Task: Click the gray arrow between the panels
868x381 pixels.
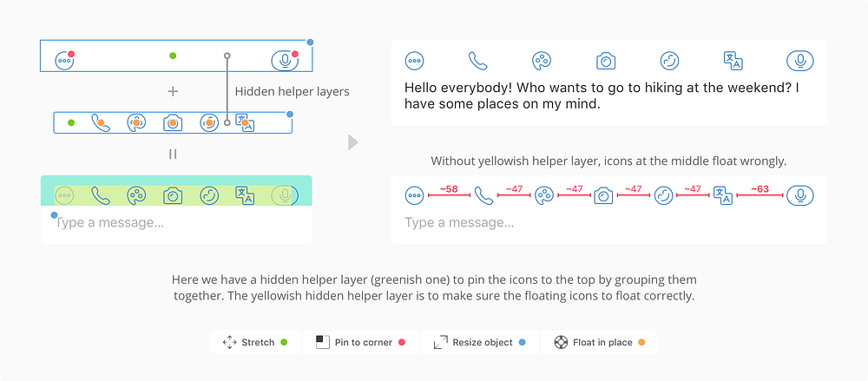Action: pos(352,142)
